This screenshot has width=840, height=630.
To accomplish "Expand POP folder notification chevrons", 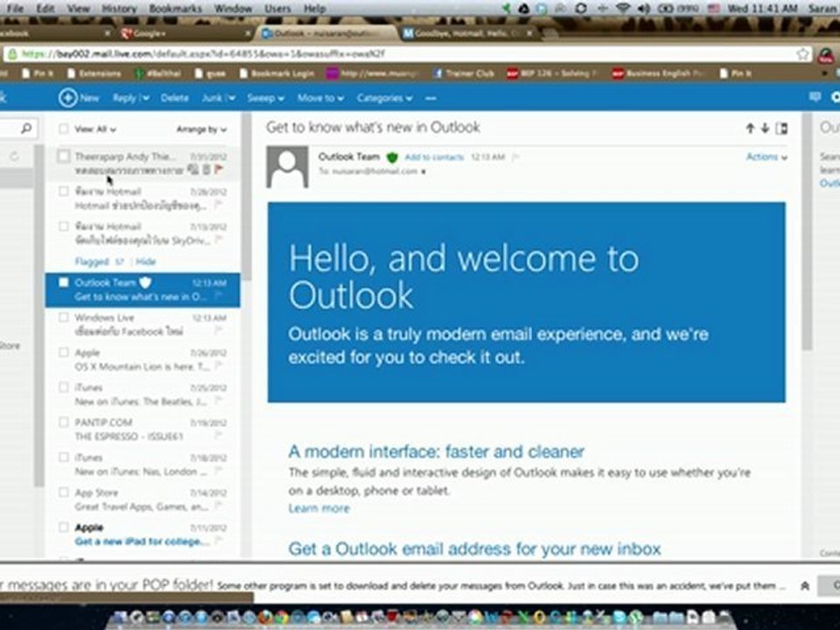I will pos(805,586).
